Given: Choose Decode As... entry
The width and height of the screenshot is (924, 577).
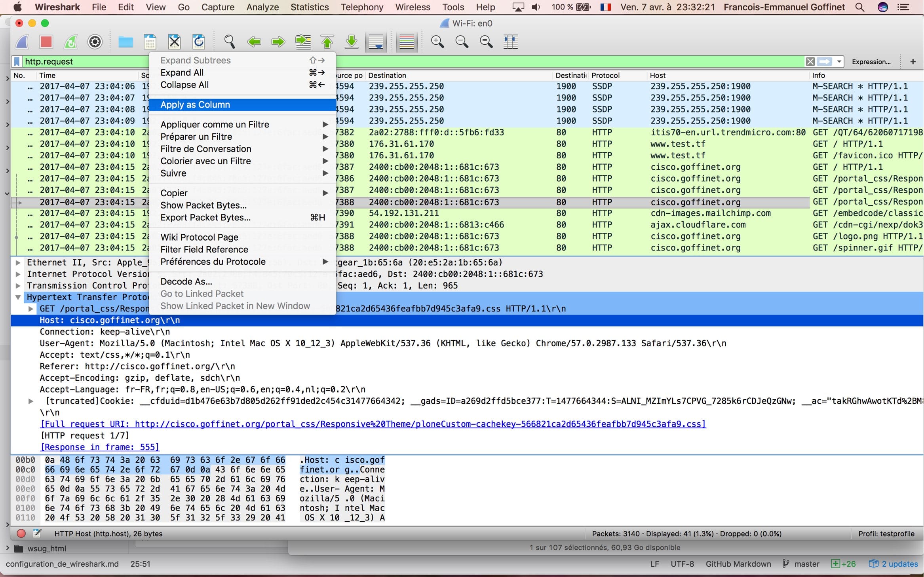Looking at the screenshot, I should click(242, 282).
